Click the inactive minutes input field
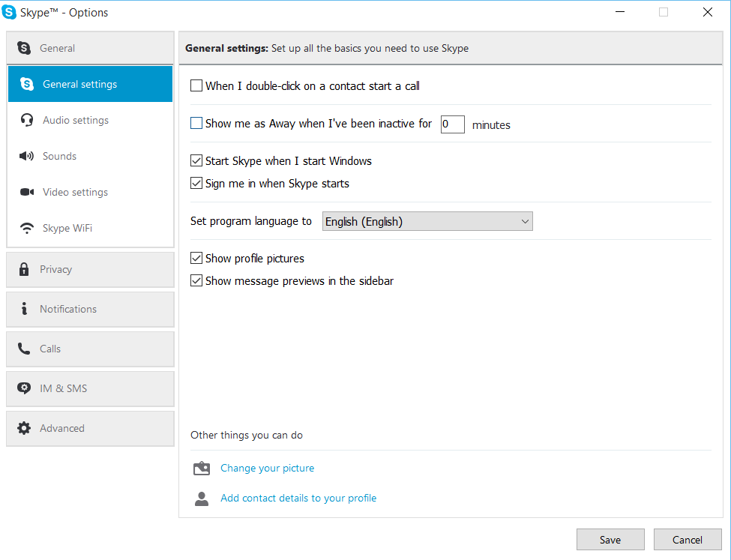Image resolution: width=731 pixels, height=560 pixels. coord(452,124)
